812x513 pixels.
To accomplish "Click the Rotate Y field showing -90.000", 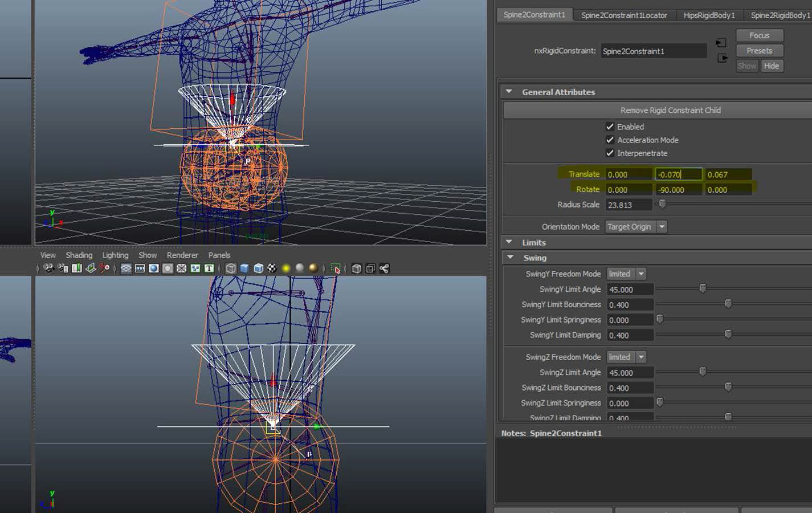I will click(x=678, y=190).
